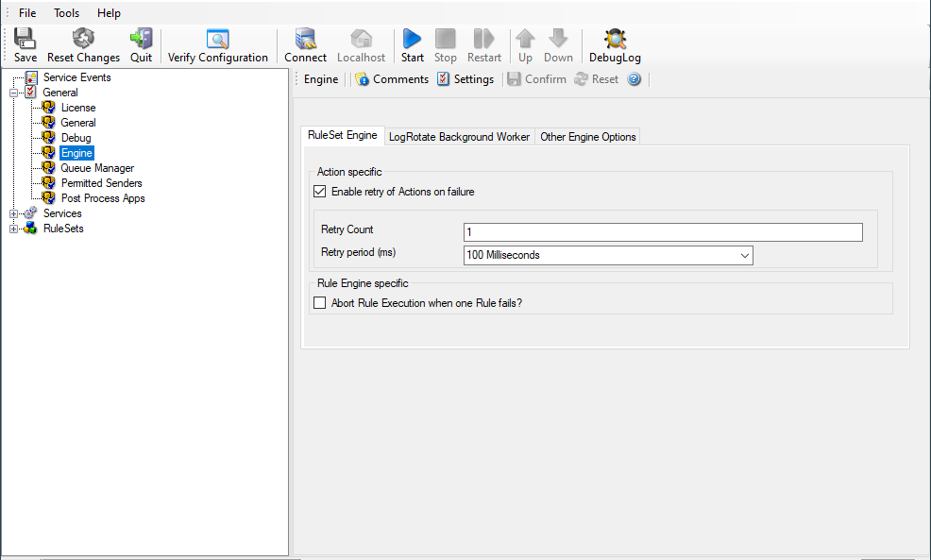Expand the RuleSets tree node

pos(14,229)
